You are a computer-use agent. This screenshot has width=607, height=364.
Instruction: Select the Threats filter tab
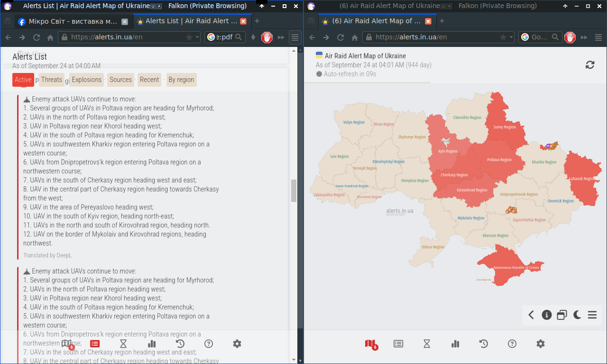tap(51, 80)
